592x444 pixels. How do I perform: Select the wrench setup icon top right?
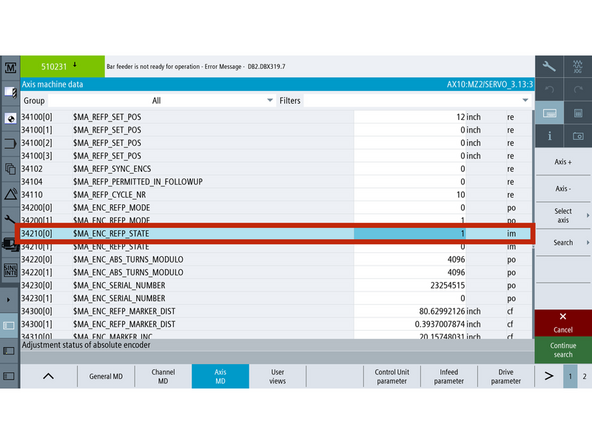[x=549, y=67]
